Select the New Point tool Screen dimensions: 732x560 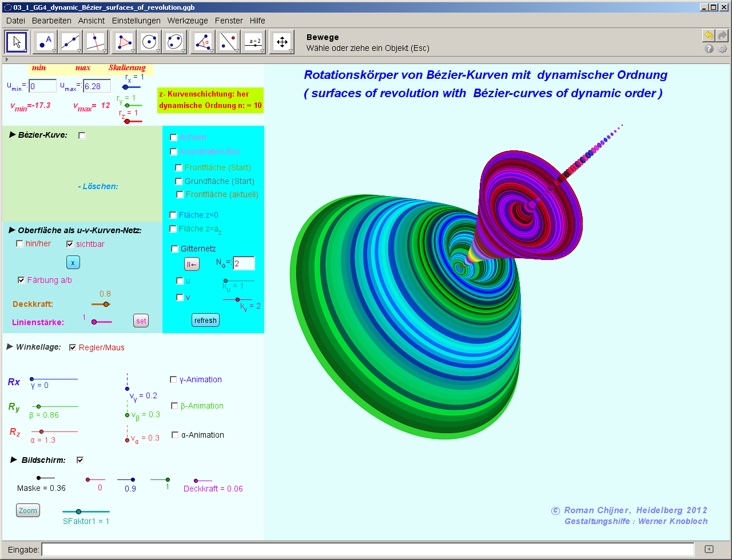pos(45,42)
